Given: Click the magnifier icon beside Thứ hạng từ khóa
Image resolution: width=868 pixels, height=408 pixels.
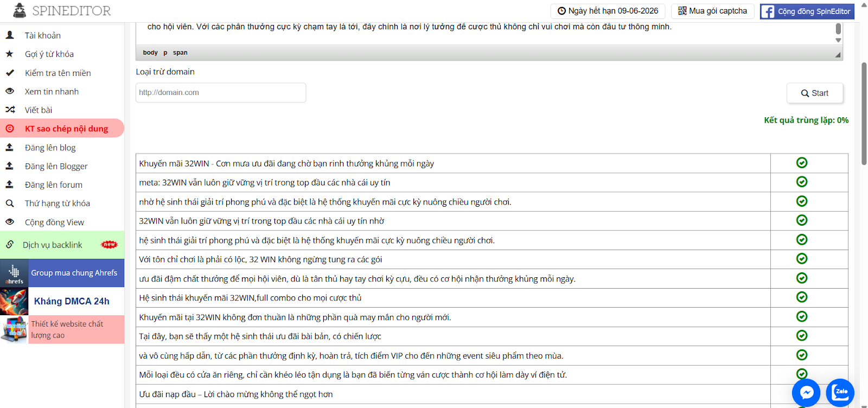Looking at the screenshot, I should click(10, 203).
